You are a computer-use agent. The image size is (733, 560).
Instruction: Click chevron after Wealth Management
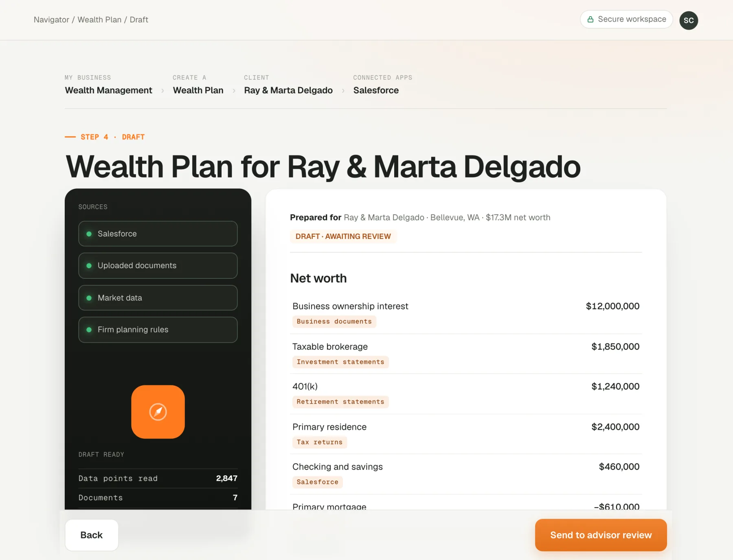pos(162,91)
